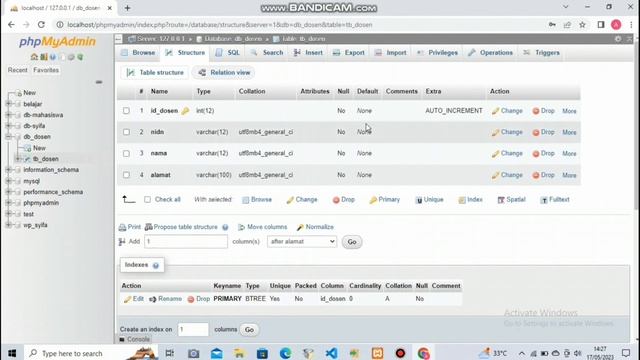Go back in browser history

[x=11, y=24]
